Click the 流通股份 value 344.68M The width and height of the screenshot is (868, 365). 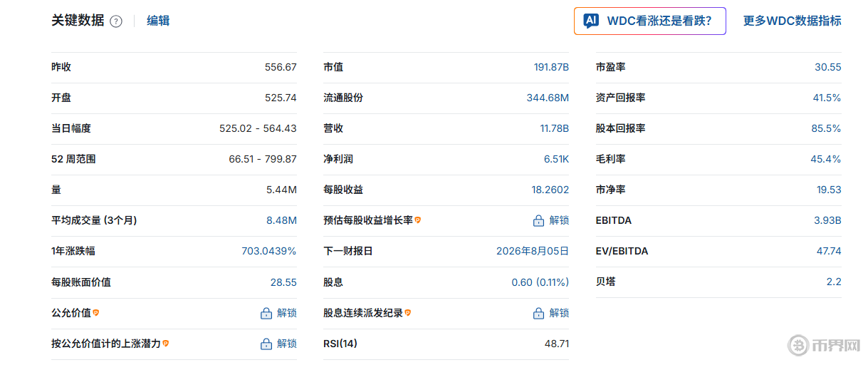click(548, 98)
